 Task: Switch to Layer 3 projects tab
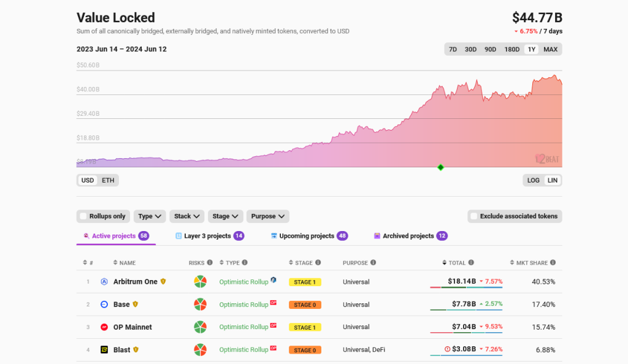[207, 236]
